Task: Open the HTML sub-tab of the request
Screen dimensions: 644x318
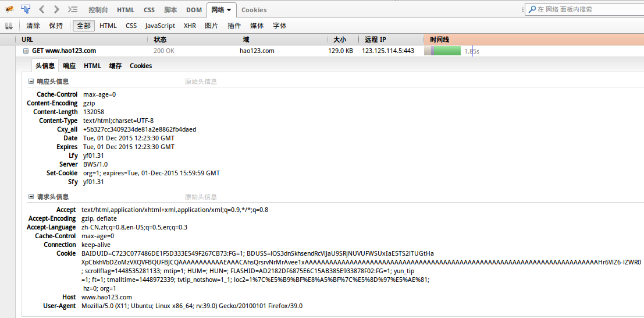Action: pyautogui.click(x=92, y=66)
